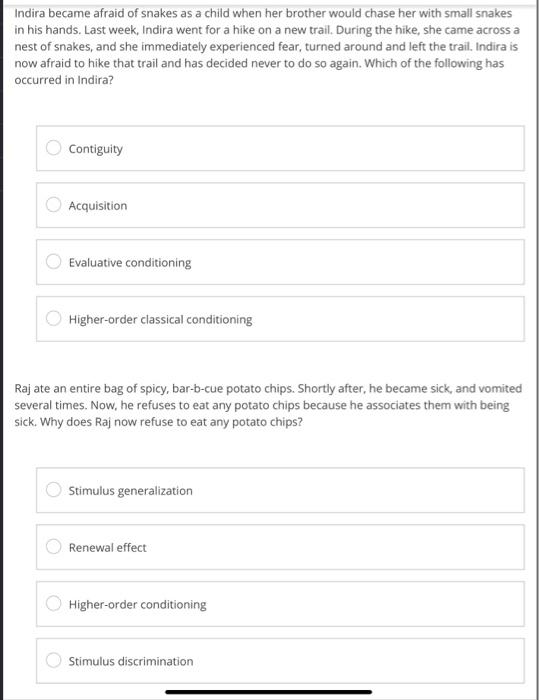Click the Raj potato chips question paragraph
The height and width of the screenshot is (700, 539).
pyautogui.click(x=268, y=405)
